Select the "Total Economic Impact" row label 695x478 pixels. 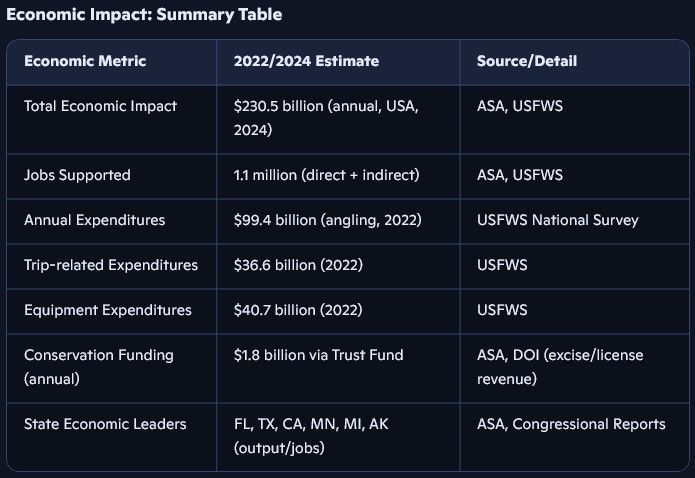point(100,106)
